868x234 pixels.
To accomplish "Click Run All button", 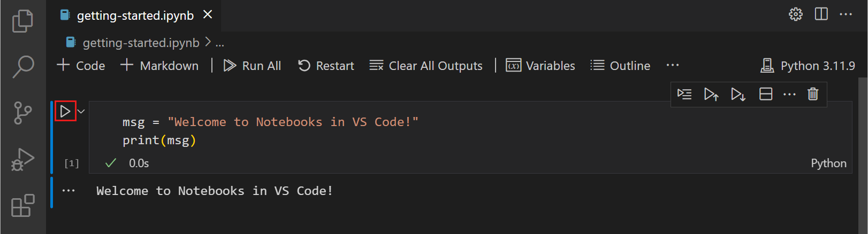I will tap(252, 66).
